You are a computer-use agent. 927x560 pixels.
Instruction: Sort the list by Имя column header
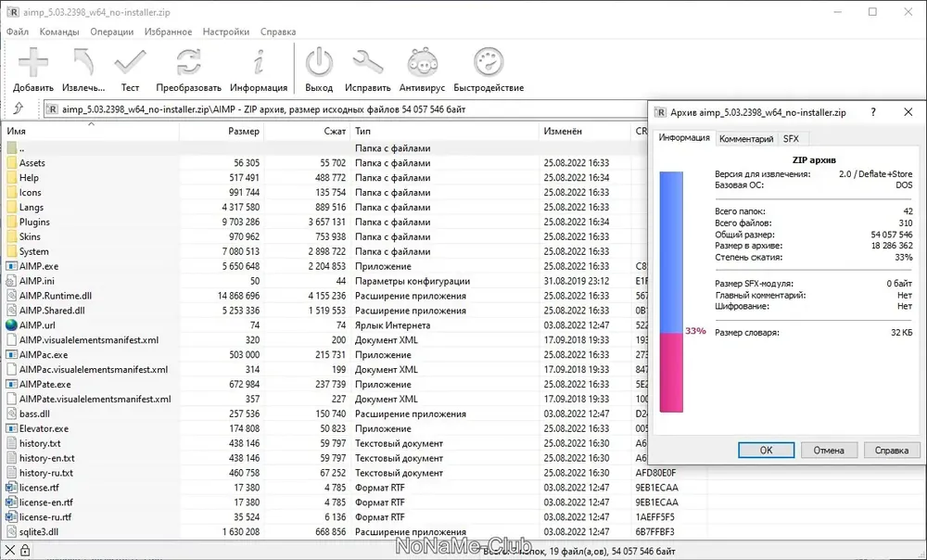pyautogui.click(x=91, y=131)
